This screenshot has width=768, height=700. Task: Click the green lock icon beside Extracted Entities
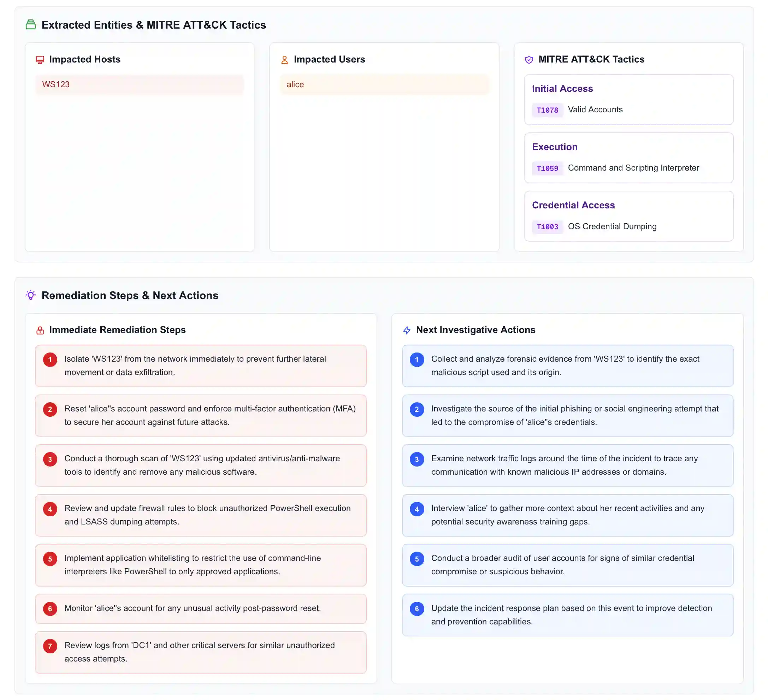(x=31, y=25)
